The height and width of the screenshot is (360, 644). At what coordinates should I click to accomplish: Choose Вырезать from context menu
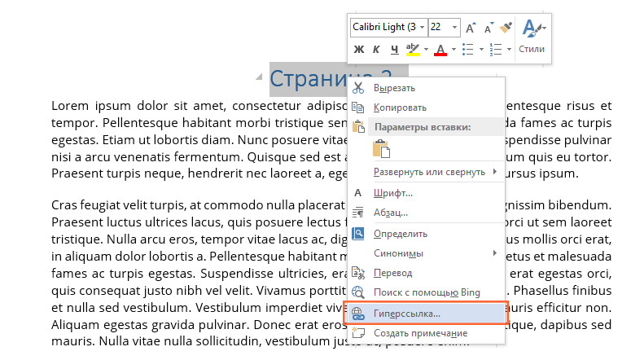point(426,88)
